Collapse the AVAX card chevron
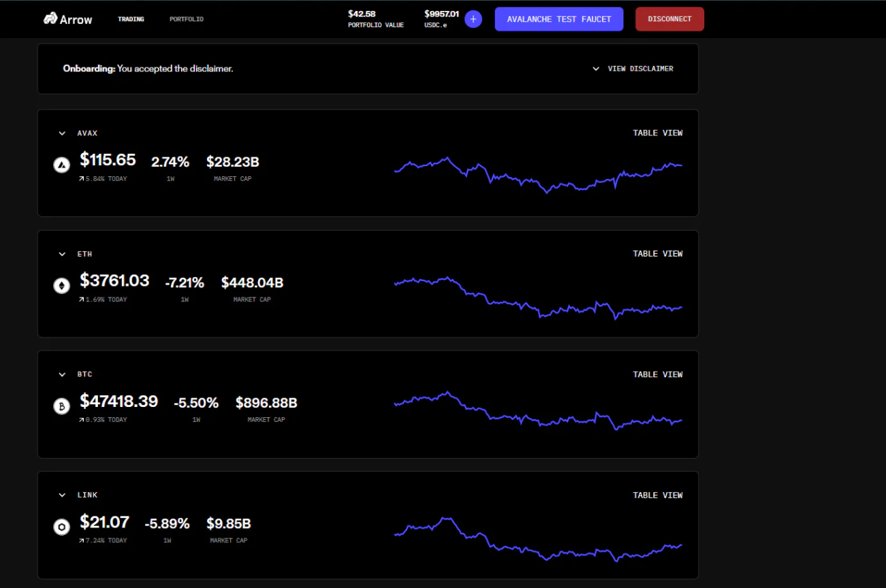 point(62,133)
